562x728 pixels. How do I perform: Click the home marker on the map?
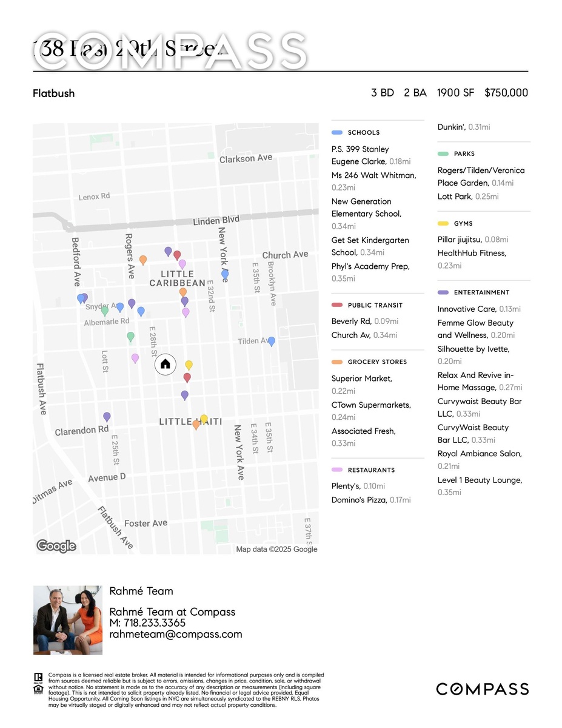pos(165,365)
